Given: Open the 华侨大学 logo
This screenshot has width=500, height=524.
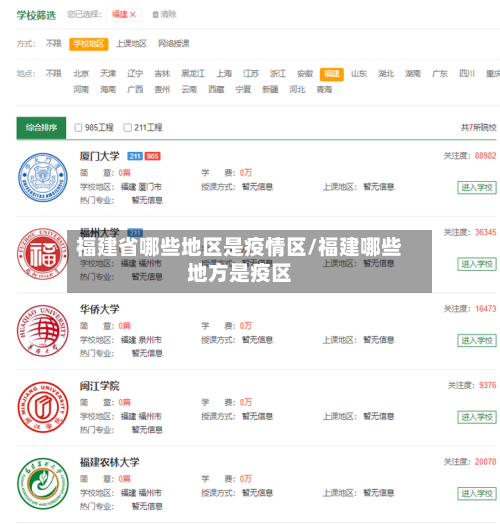Looking at the screenshot, I should [43, 331].
